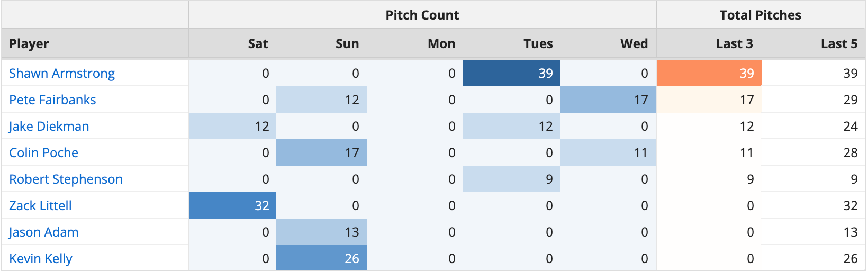This screenshot has width=868, height=271.
Task: Select Kevin Kelly link
Action: [41, 258]
